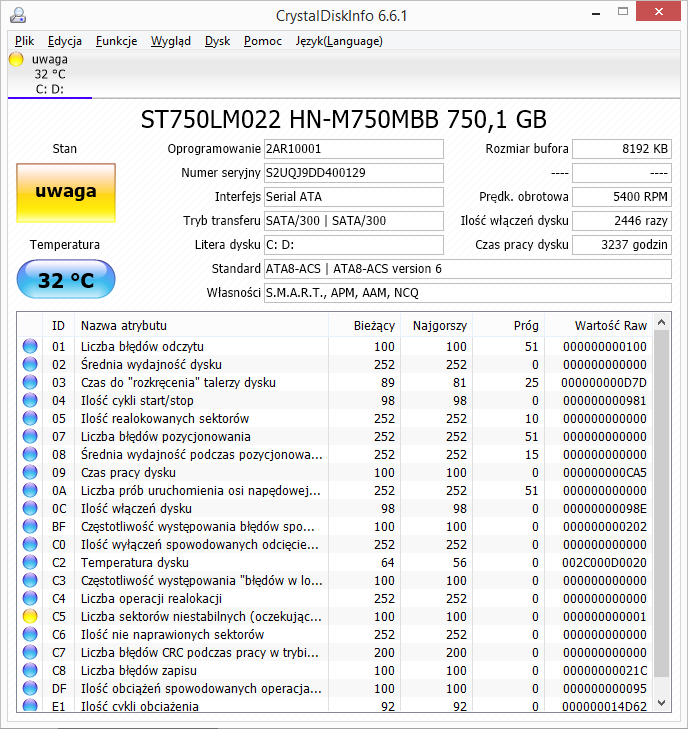
Task: Click the blue status icon for attribute 08
Action: [30, 454]
